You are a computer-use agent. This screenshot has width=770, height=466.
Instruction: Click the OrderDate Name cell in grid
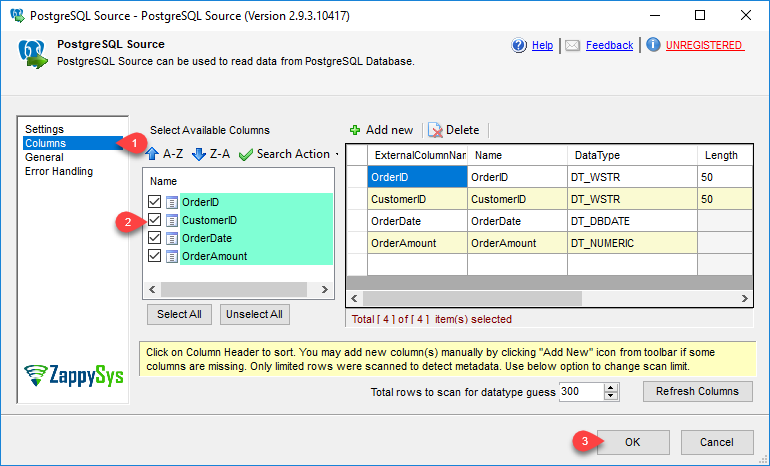click(x=517, y=221)
